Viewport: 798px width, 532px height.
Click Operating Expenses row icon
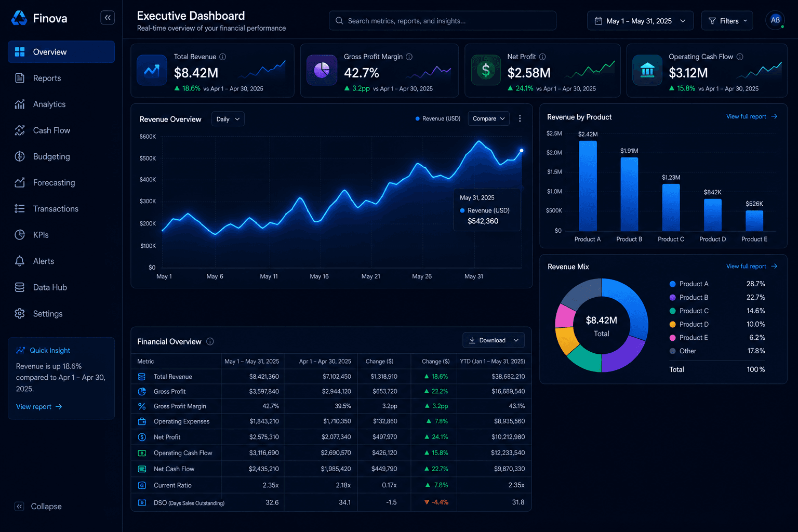click(142, 421)
